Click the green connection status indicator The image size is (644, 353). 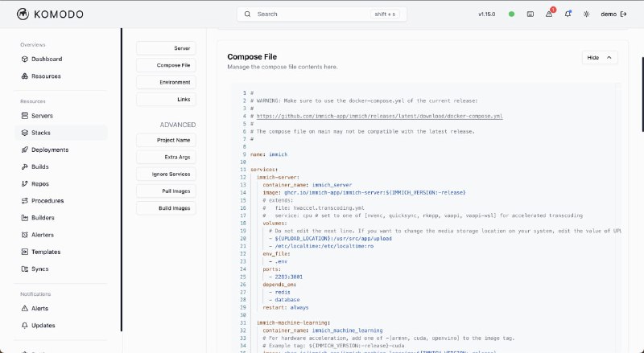[511, 14]
